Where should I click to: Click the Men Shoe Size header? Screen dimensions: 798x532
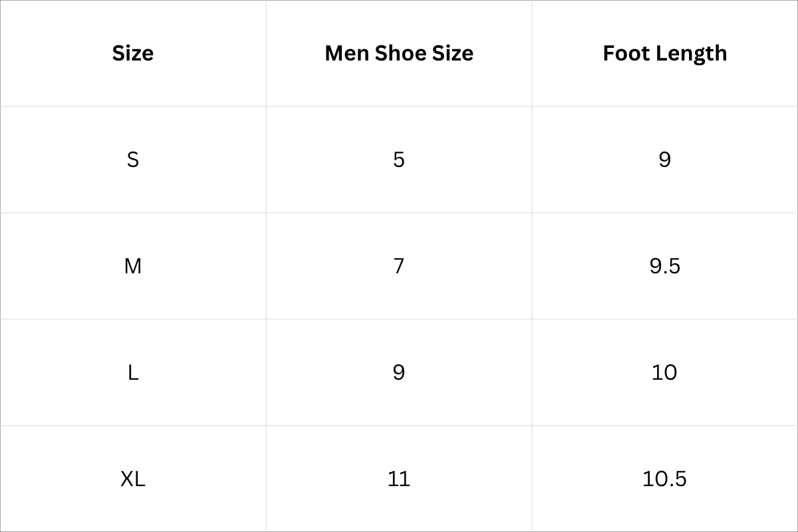click(x=399, y=53)
